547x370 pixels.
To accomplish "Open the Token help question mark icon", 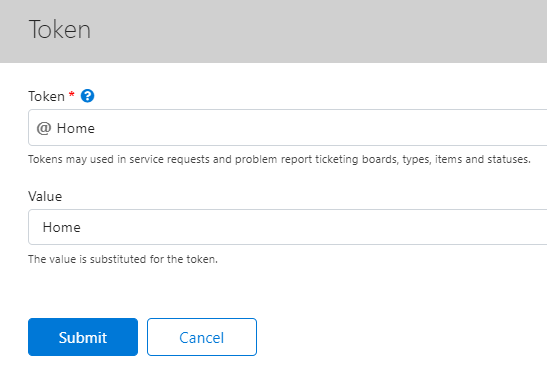I will tap(87, 96).
